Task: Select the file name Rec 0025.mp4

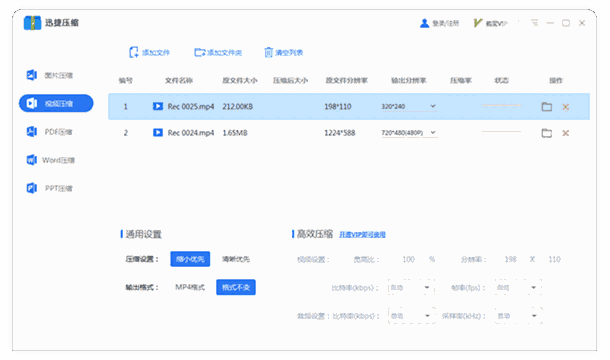Action: 191,106
